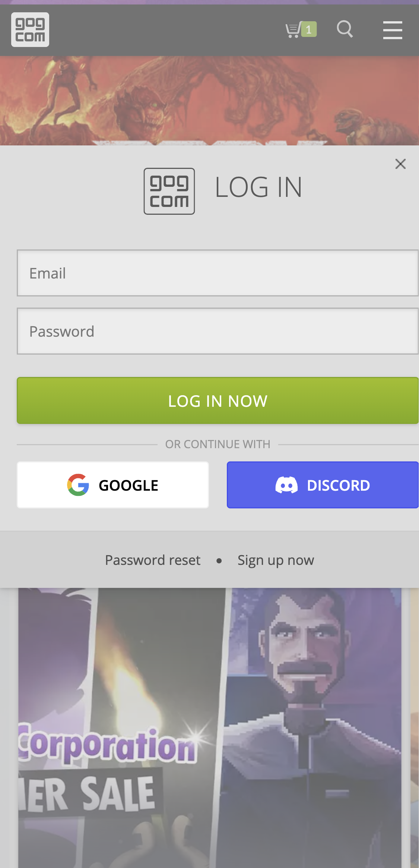Open the shopping cart
This screenshot has width=419, height=868.
[294, 29]
